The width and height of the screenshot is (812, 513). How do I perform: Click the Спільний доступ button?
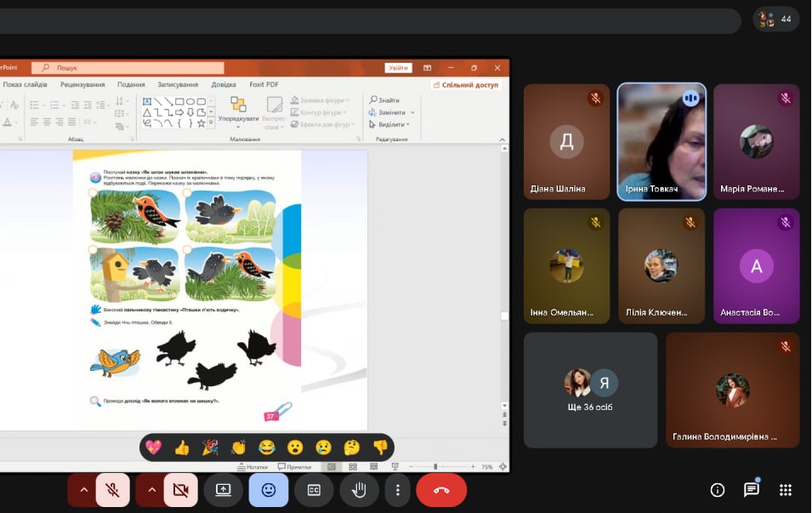[466, 85]
